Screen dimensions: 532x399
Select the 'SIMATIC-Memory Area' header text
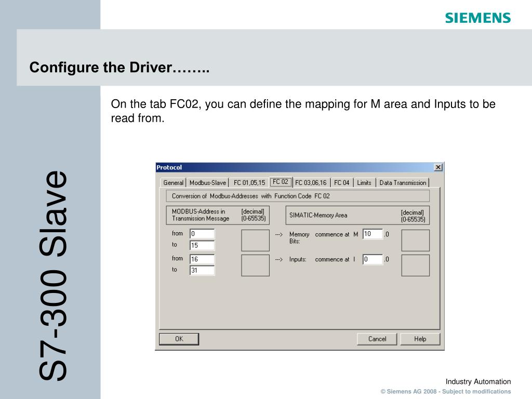[x=318, y=215]
